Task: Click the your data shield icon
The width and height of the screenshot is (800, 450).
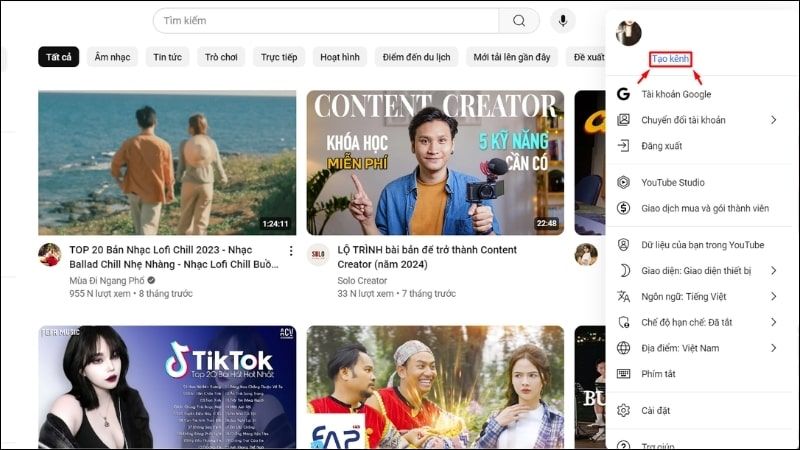Action: tap(623, 245)
